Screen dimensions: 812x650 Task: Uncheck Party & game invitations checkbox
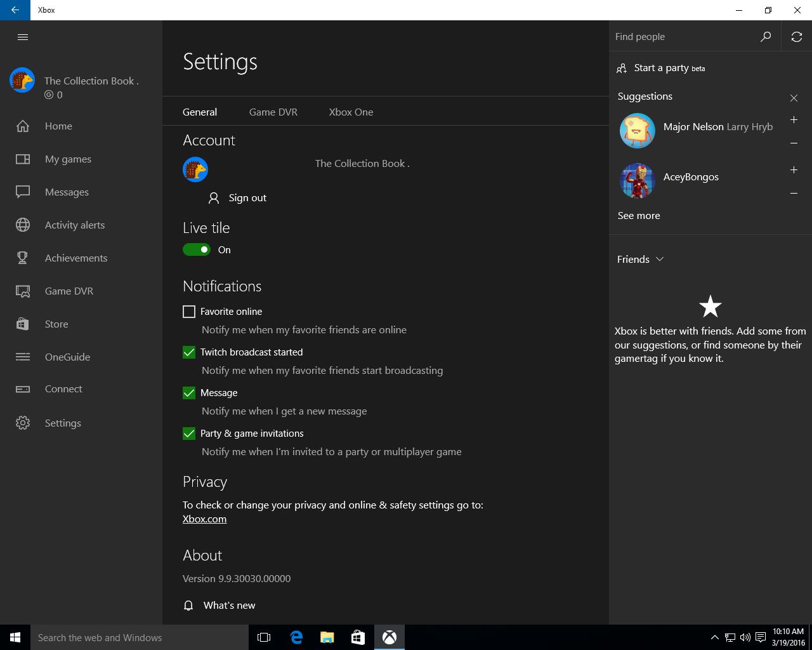tap(189, 433)
